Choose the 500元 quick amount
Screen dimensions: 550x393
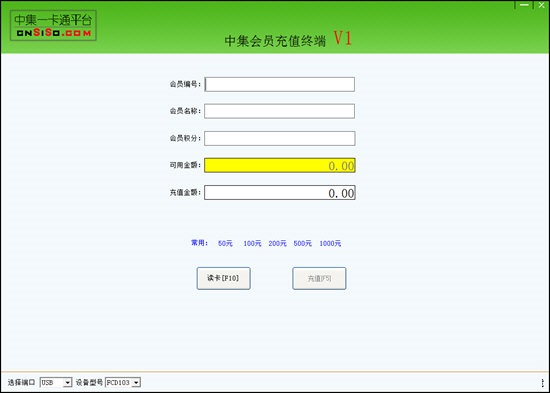[303, 243]
